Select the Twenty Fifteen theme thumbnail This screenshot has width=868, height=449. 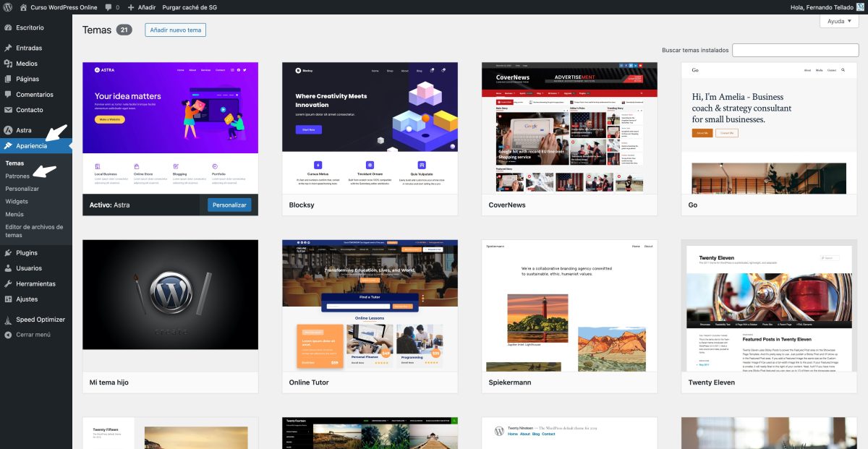(x=171, y=433)
